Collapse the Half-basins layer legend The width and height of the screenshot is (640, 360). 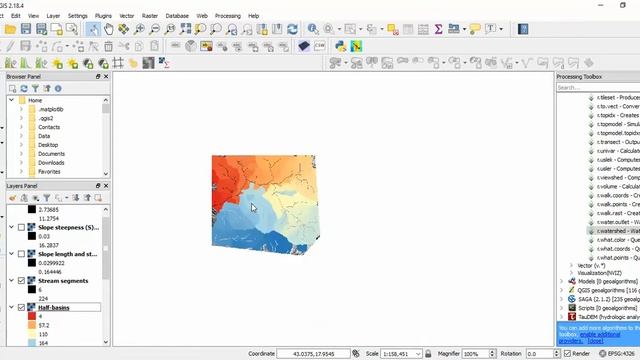pyautogui.click(x=11, y=307)
